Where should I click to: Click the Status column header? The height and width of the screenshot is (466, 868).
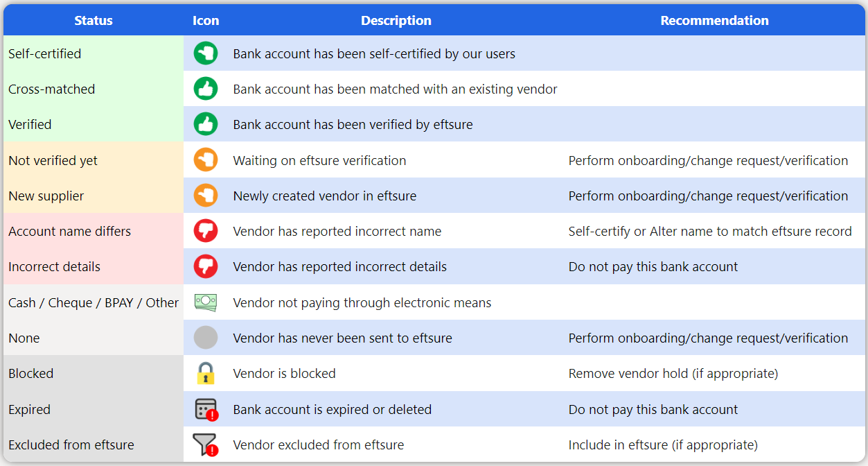point(94,20)
